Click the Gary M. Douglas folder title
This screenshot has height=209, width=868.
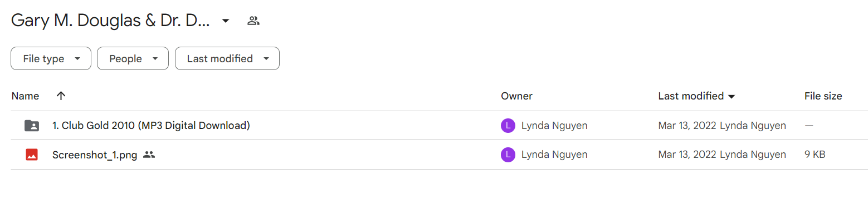tap(110, 21)
